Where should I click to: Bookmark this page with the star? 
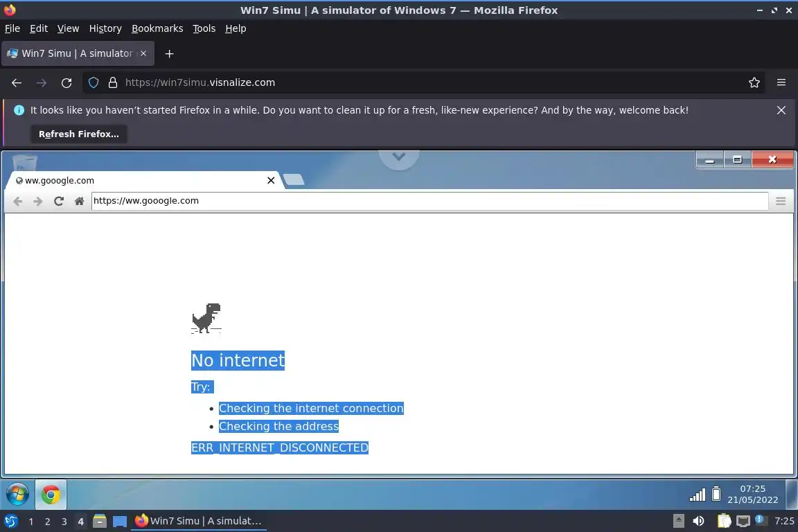coord(754,82)
